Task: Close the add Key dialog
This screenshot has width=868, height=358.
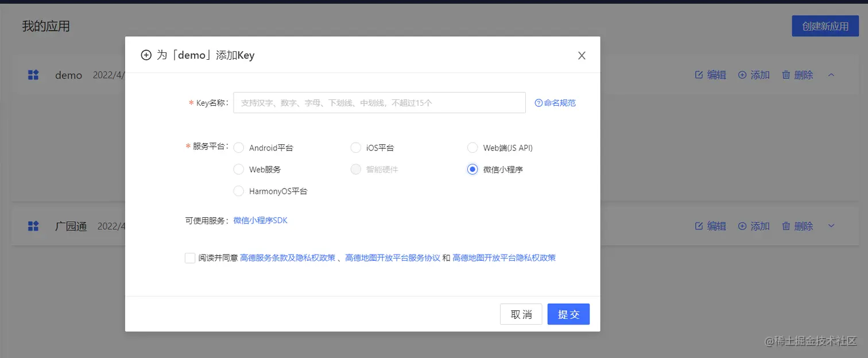Action: click(x=582, y=56)
